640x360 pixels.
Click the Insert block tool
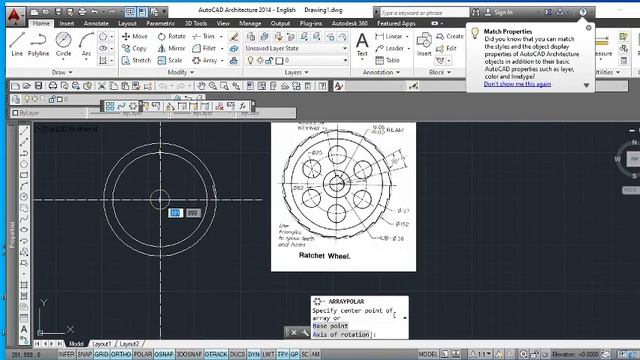coord(424,45)
